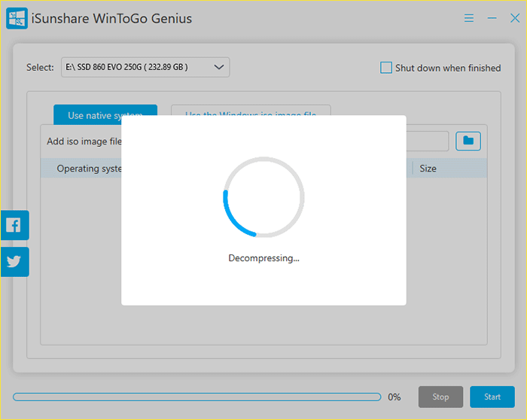Click the Stop button
The image size is (527, 420).
coord(440,397)
